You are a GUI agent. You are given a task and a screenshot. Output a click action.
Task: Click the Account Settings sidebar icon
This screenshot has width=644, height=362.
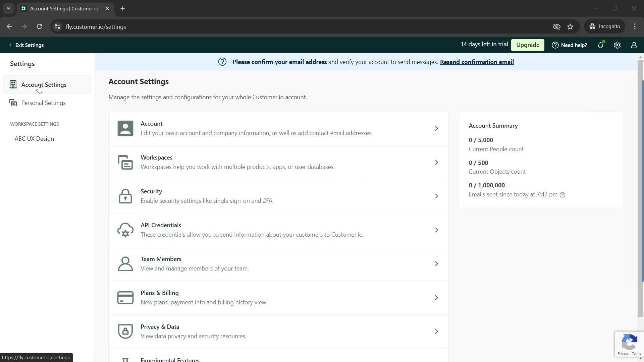[13, 84]
